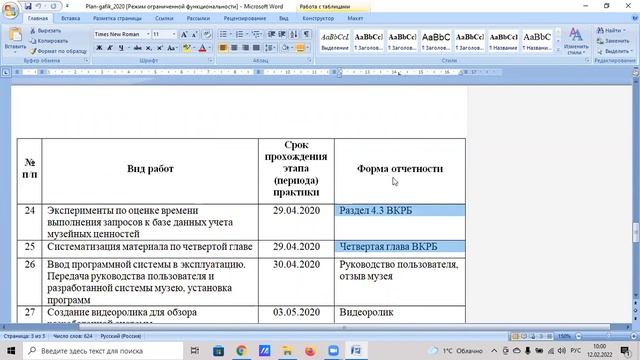Undo last action in Quick Access toolbar

pyautogui.click(x=38, y=6)
